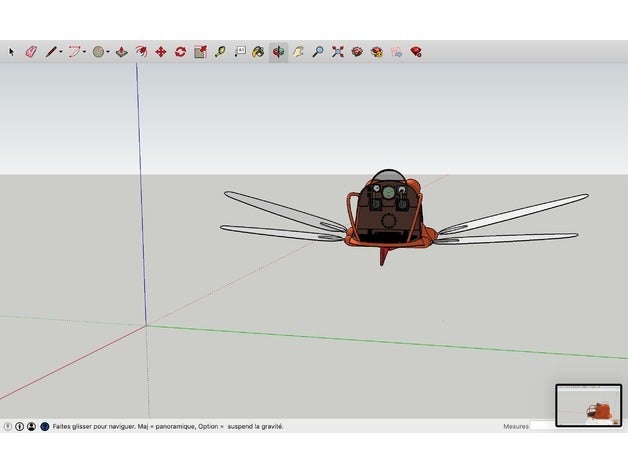Click the Zoom Extents tool
This screenshot has height=472, width=628.
337,51
